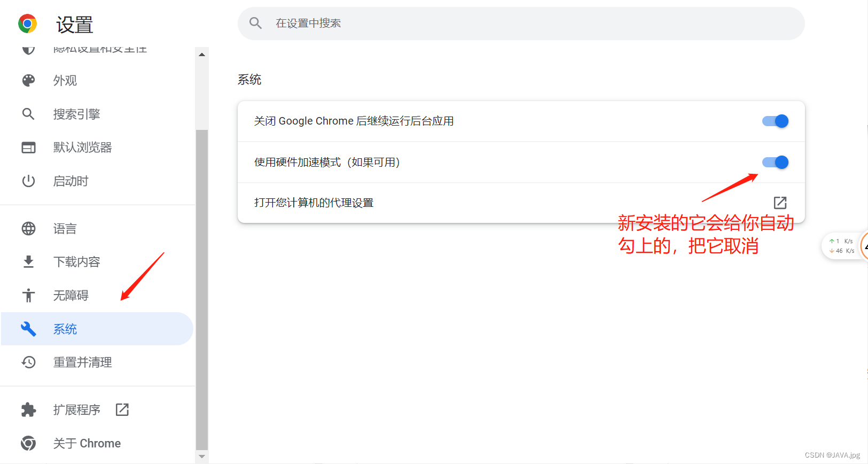
Task: Click the 关闭 Google Chrome 后继续运行后台应用 label
Action: tap(354, 121)
